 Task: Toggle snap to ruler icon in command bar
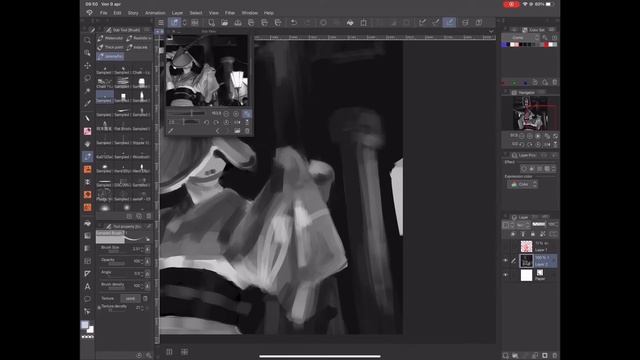tap(422, 22)
